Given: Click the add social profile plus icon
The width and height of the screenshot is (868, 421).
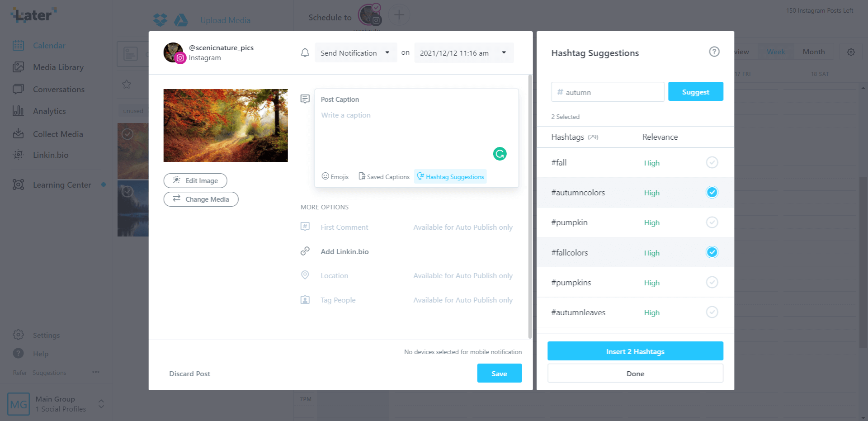Looking at the screenshot, I should 399,15.
